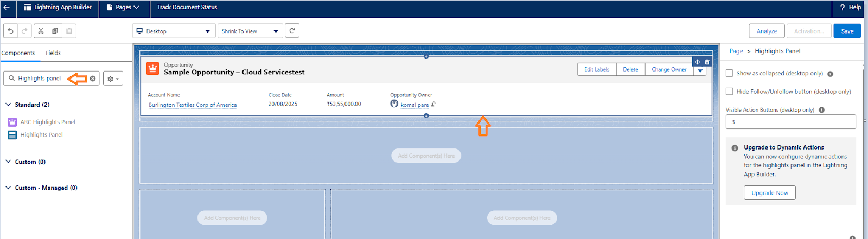
Task: Click the move handle on Highlights Panel
Action: (x=697, y=62)
